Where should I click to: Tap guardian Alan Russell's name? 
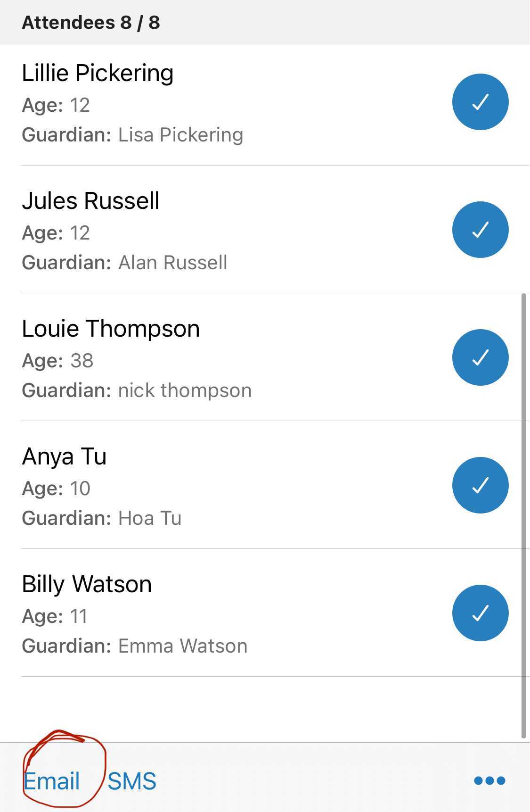tap(172, 263)
